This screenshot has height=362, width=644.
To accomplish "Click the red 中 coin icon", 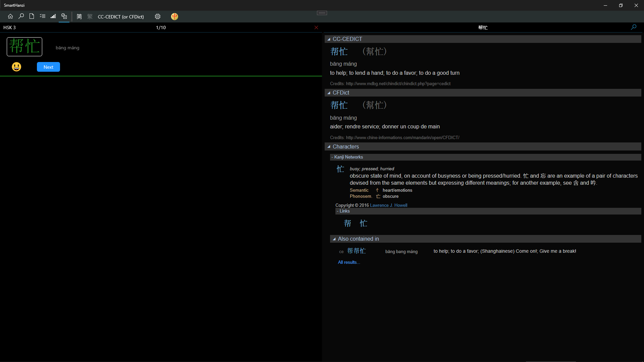I will point(174,16).
